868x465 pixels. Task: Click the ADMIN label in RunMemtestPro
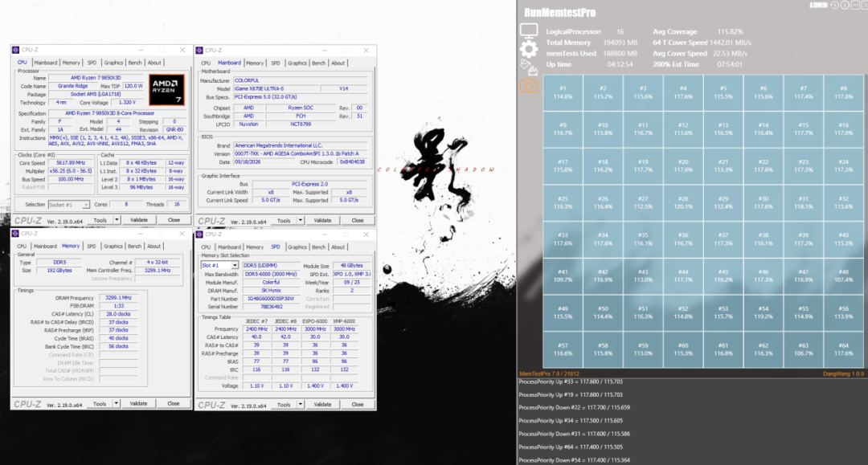click(x=819, y=5)
